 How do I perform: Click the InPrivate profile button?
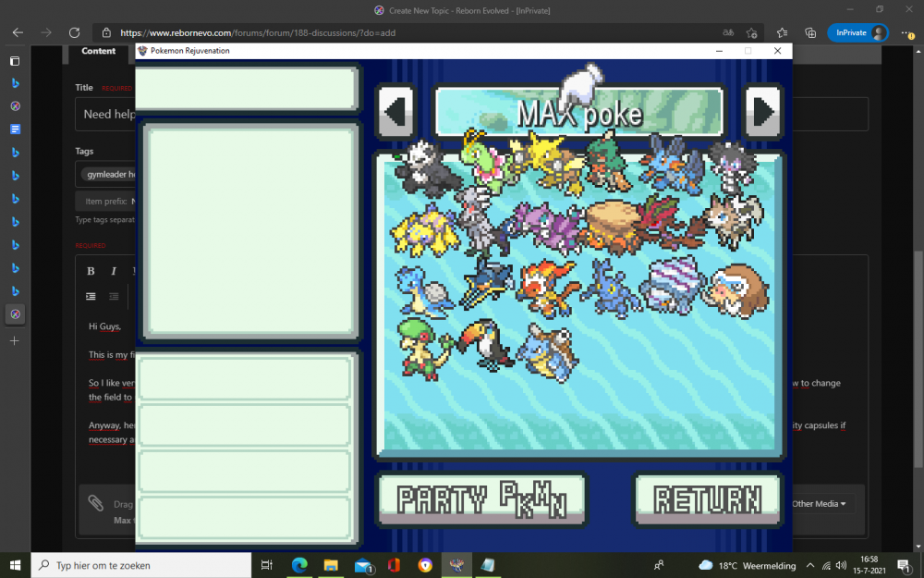click(x=858, y=33)
